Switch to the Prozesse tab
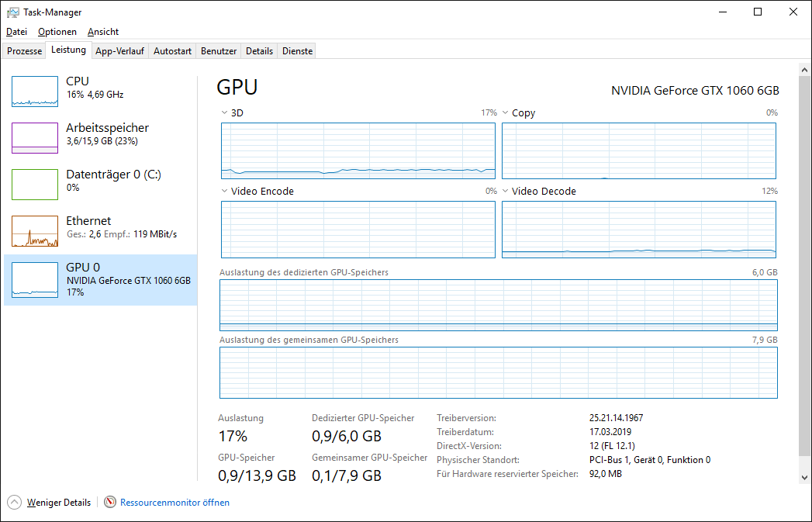This screenshot has height=522, width=812. pyautogui.click(x=25, y=51)
